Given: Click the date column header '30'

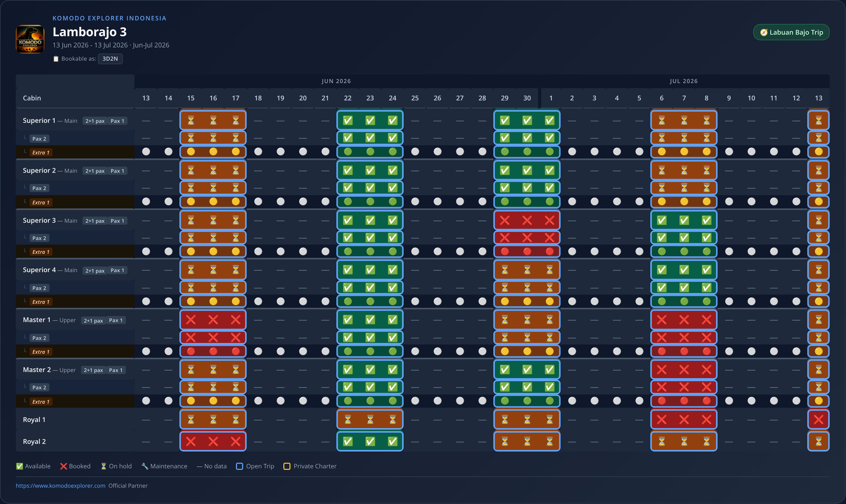Looking at the screenshot, I should point(527,98).
